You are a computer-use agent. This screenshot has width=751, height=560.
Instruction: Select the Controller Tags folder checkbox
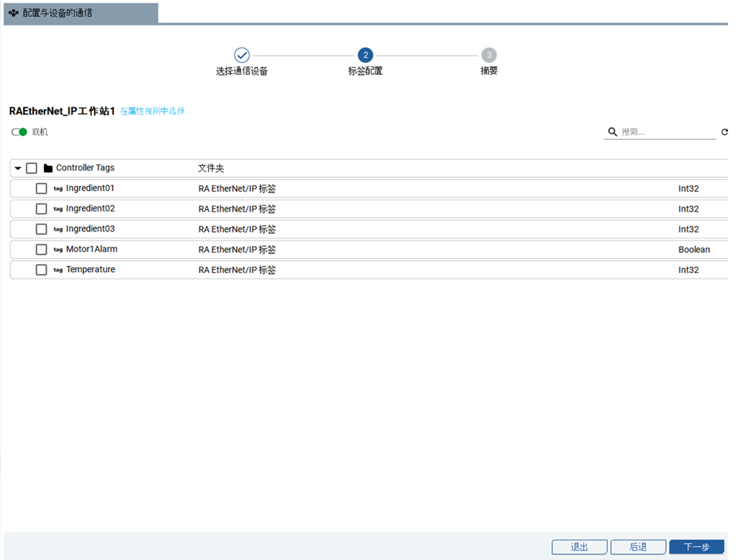pyautogui.click(x=32, y=169)
